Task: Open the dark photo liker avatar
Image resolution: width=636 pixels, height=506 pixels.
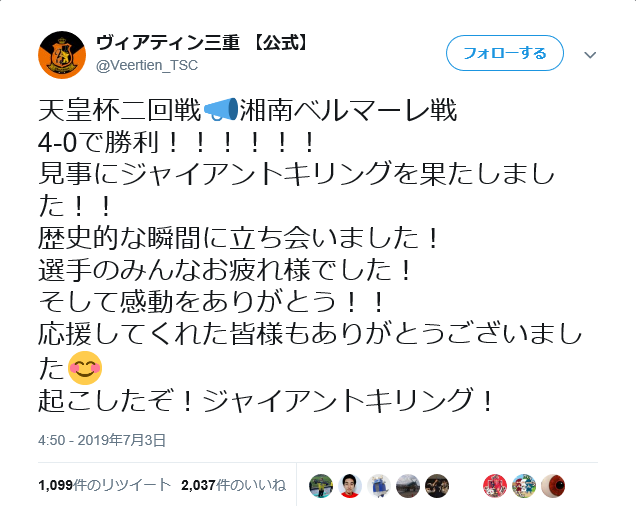Action: pos(437,486)
